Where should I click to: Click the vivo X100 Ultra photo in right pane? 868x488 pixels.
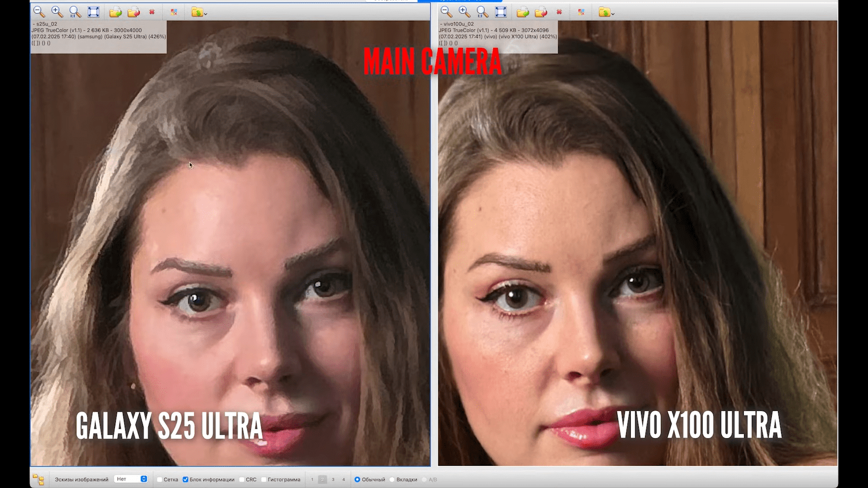click(x=638, y=244)
